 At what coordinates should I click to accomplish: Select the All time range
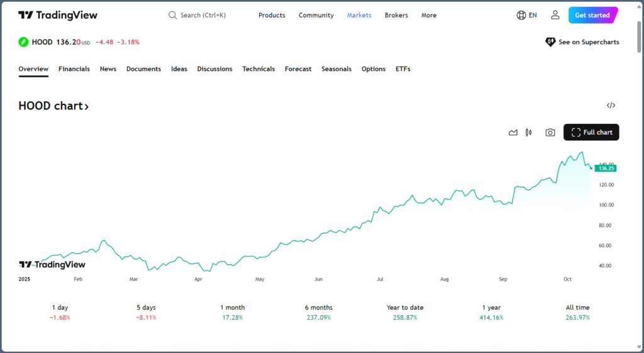tap(577, 312)
